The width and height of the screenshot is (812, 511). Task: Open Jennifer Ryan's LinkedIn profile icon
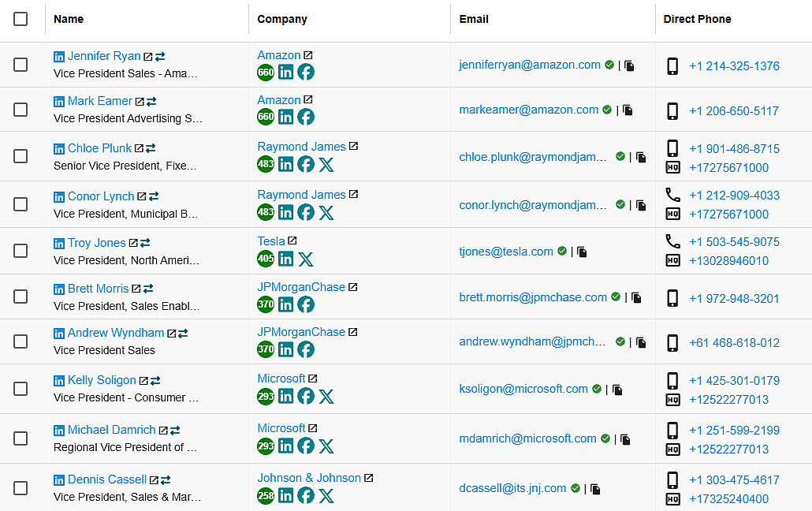point(59,57)
